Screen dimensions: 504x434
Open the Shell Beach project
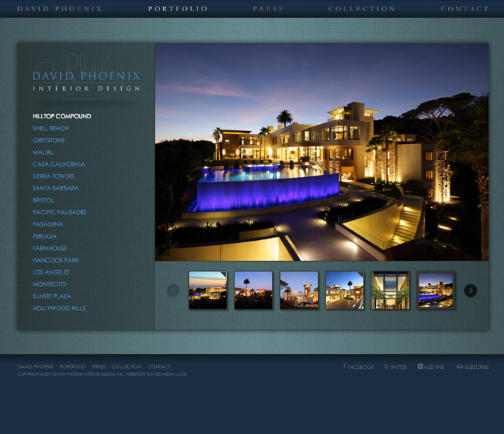click(x=50, y=128)
